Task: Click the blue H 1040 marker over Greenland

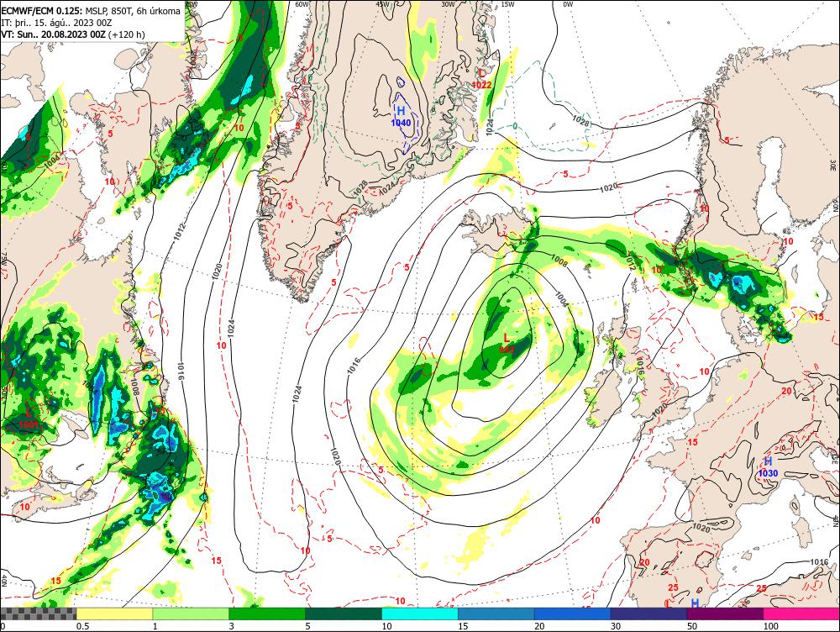Action: pos(401,116)
